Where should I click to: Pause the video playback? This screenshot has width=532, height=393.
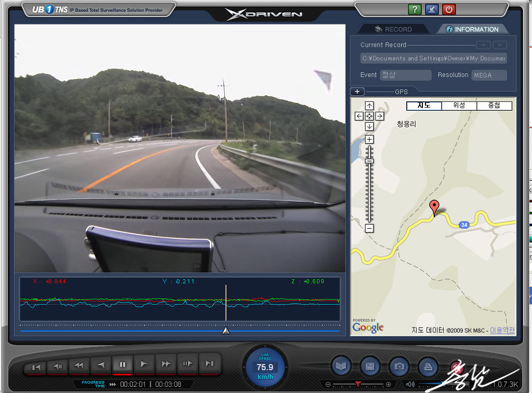click(123, 364)
